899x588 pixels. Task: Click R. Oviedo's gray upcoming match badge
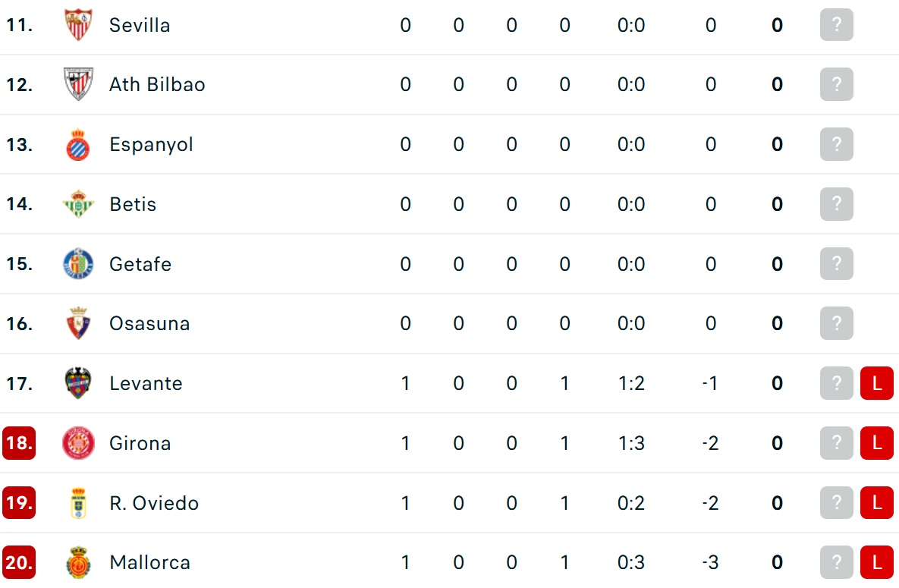[837, 502]
